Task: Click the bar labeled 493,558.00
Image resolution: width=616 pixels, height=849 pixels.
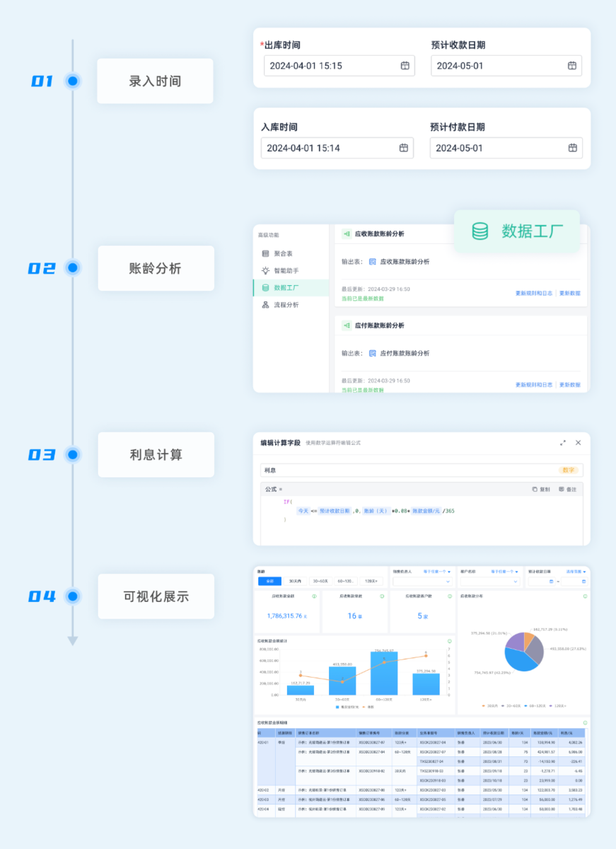Action: coord(342,681)
